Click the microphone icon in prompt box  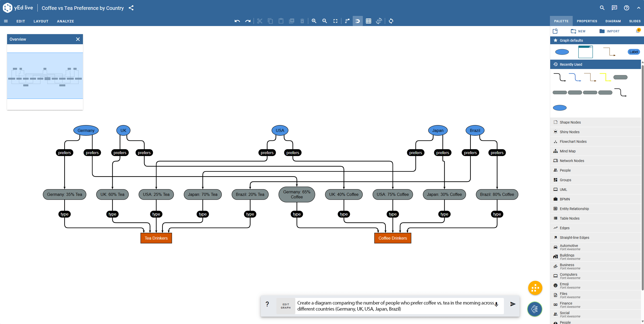pos(496,304)
